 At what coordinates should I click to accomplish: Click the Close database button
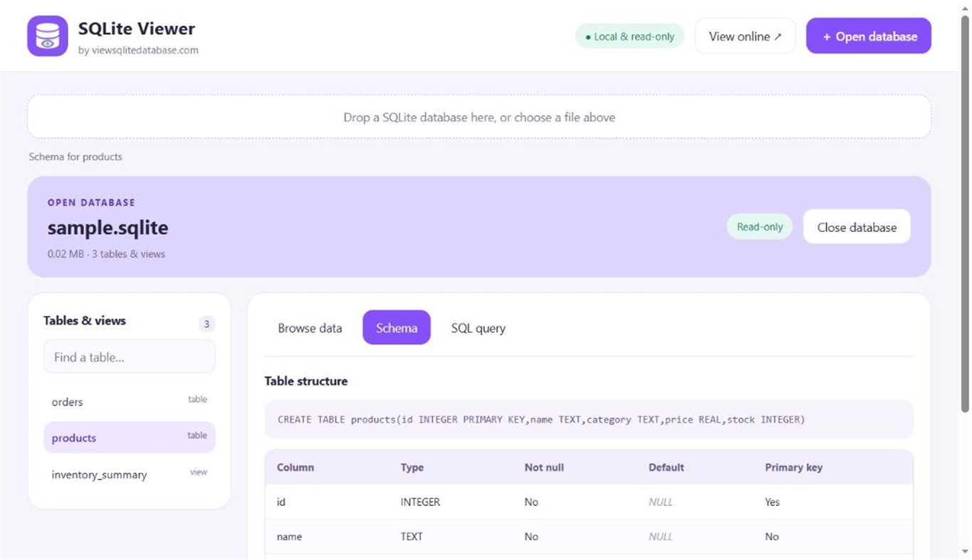point(857,227)
